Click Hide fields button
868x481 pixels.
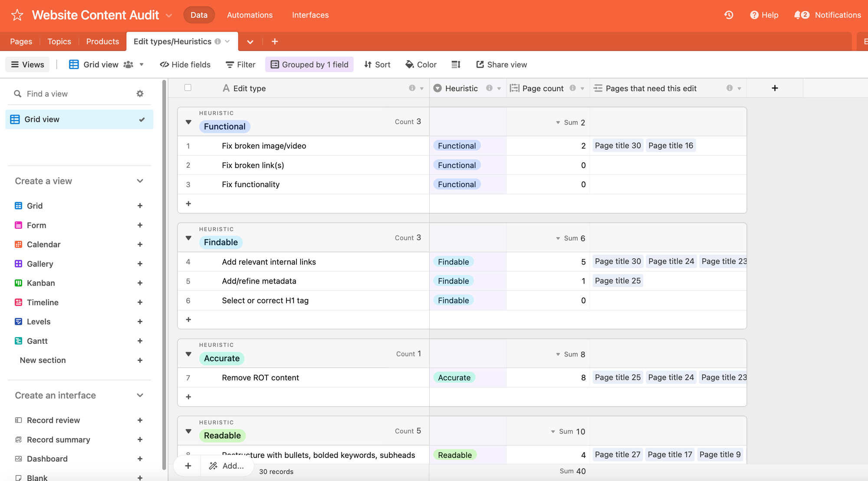click(185, 65)
